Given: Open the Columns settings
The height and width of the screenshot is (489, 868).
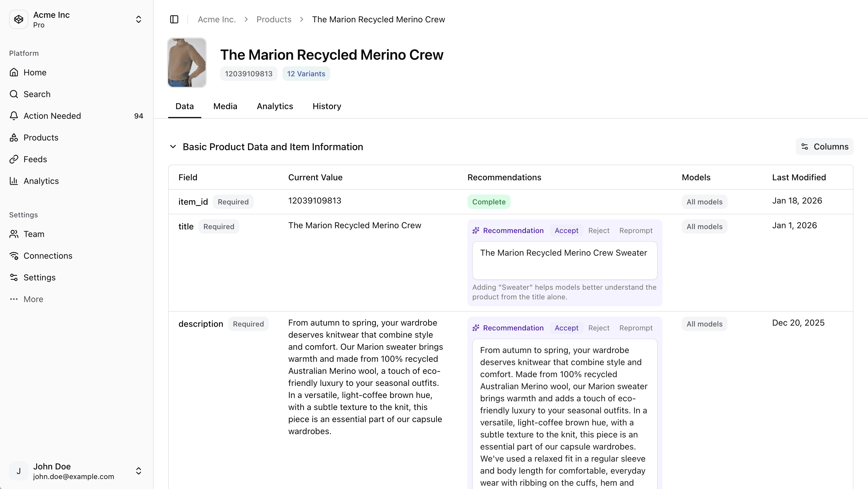Looking at the screenshot, I should coord(824,147).
